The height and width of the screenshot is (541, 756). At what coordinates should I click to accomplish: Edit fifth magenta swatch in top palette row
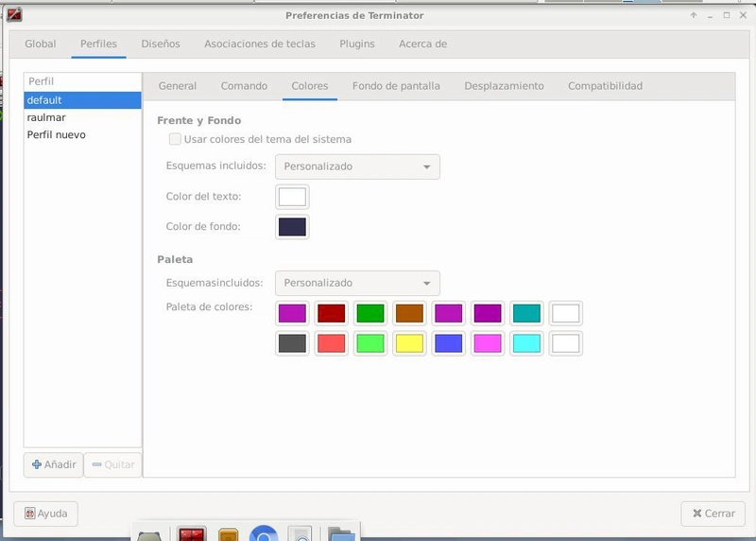click(x=448, y=313)
